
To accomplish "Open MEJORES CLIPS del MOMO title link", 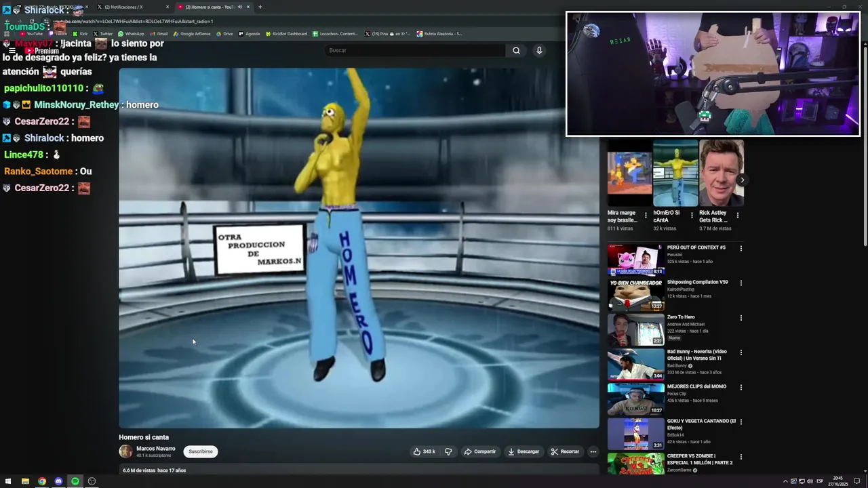I will (696, 386).
